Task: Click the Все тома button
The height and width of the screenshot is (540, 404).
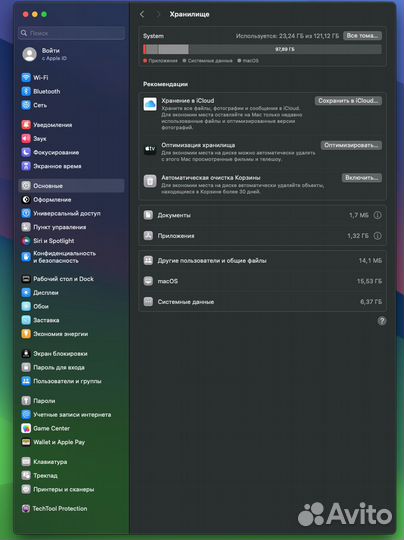Action: (x=362, y=36)
